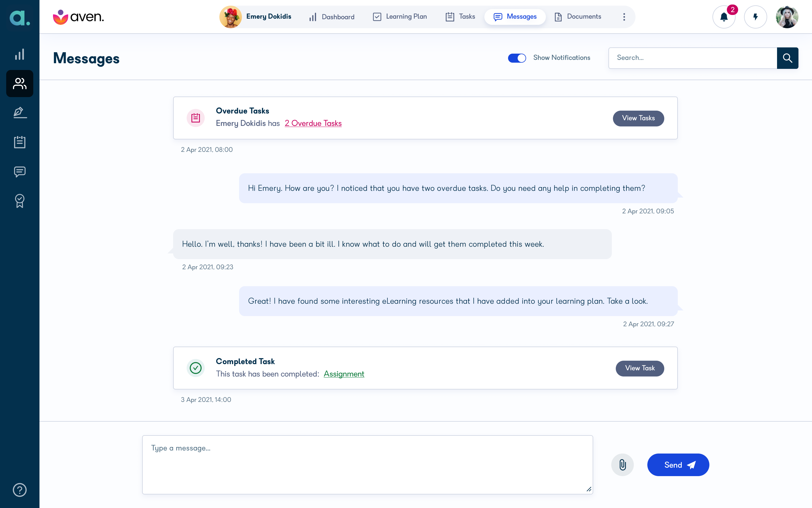
Task: Open the Tasks tab
Action: pyautogui.click(x=460, y=17)
